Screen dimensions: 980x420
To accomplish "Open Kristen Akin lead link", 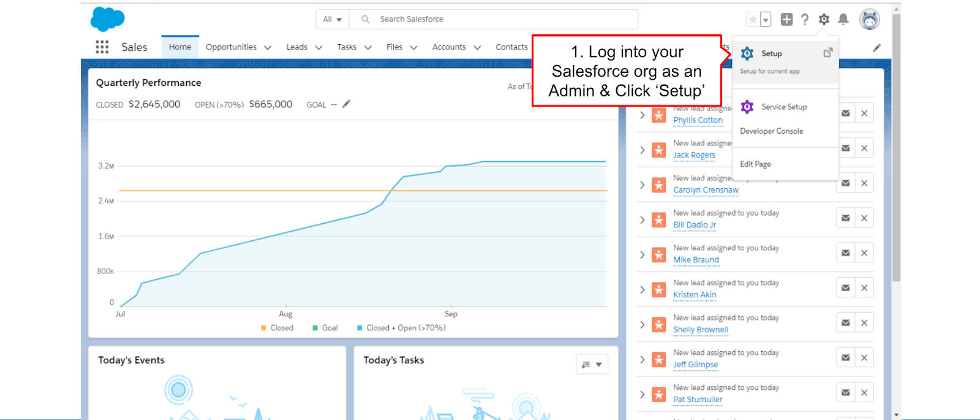I will (x=695, y=295).
